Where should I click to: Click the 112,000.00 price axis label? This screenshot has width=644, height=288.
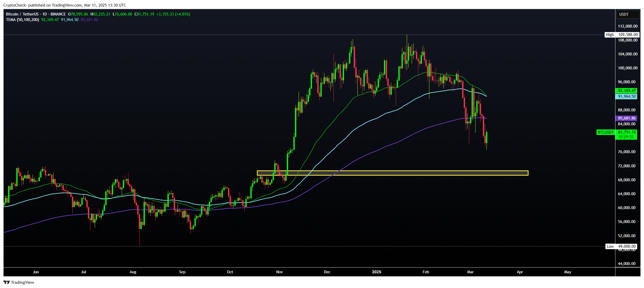coord(628,26)
